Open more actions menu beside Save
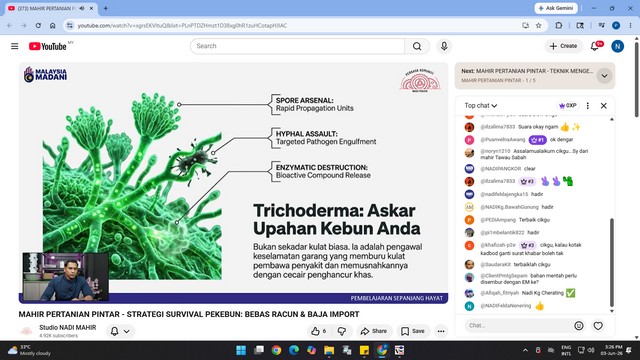This screenshot has width=640, height=360. pos(441,331)
